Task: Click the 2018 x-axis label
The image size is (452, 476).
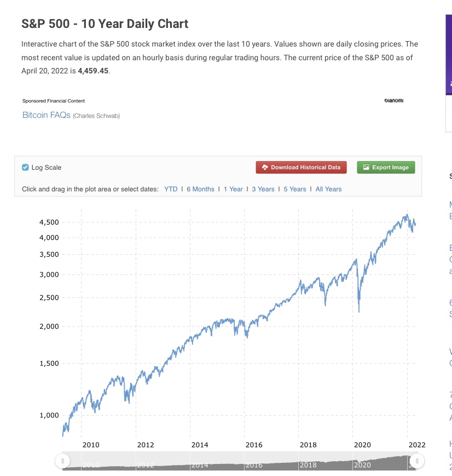Action: [308, 445]
